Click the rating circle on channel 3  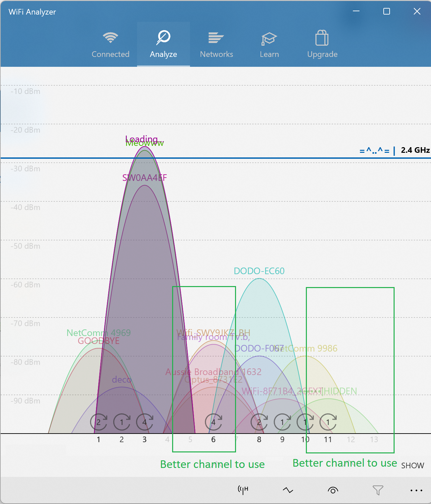tap(145, 422)
